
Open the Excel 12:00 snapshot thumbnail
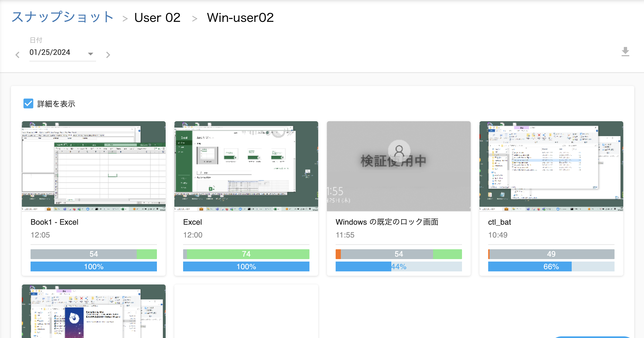[x=246, y=166]
